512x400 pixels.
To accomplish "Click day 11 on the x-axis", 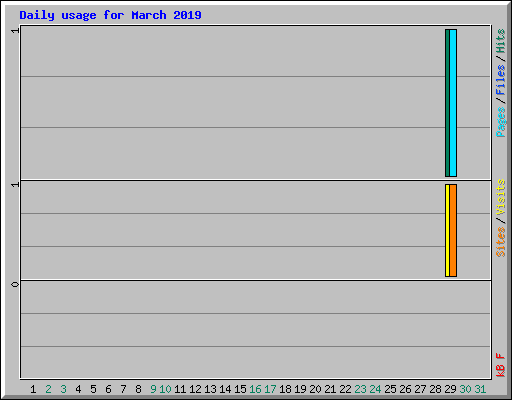I will [x=180, y=389].
